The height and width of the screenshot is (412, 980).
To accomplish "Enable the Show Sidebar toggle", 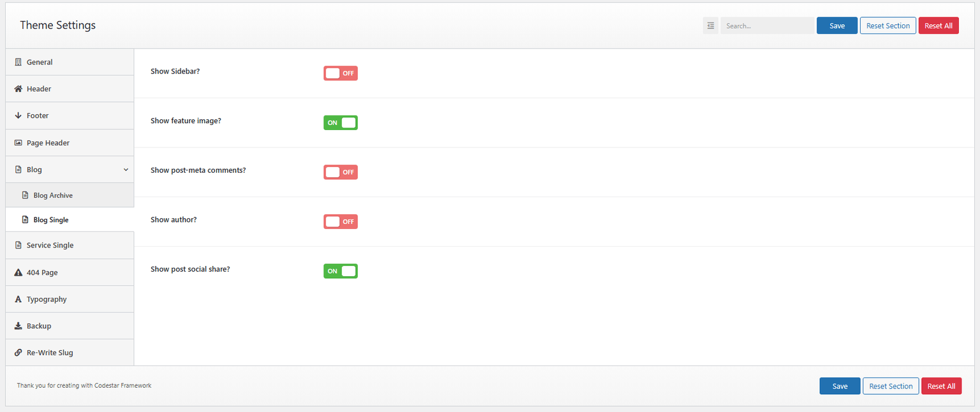I will 340,73.
